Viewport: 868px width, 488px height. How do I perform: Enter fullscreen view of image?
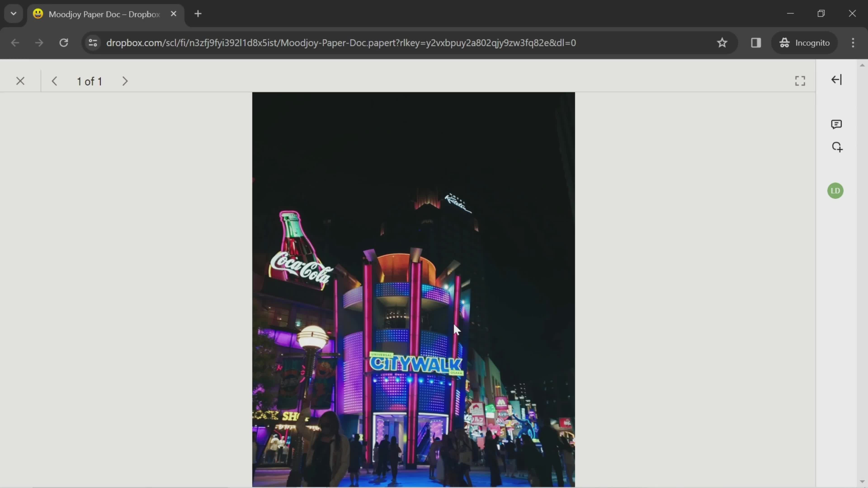coord(800,81)
